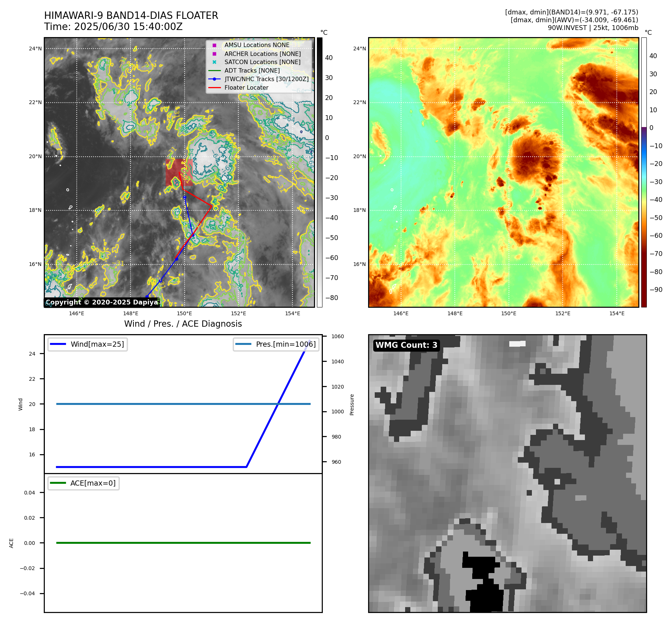This screenshot has height=626, width=672.
Task: Click the '[dmax, dmin](AWV)=(-34.009, -69.461)' text
Action: (575, 20)
